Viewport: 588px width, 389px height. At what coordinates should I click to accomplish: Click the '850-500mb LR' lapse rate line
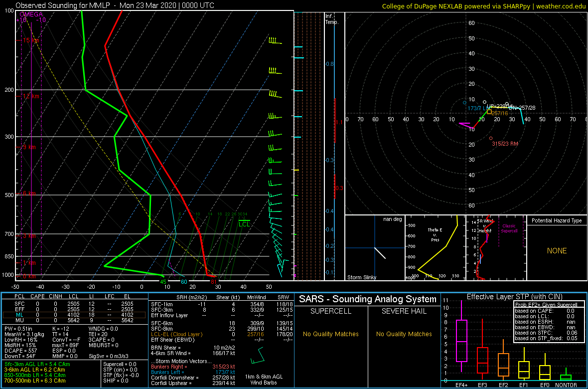coord(37,375)
